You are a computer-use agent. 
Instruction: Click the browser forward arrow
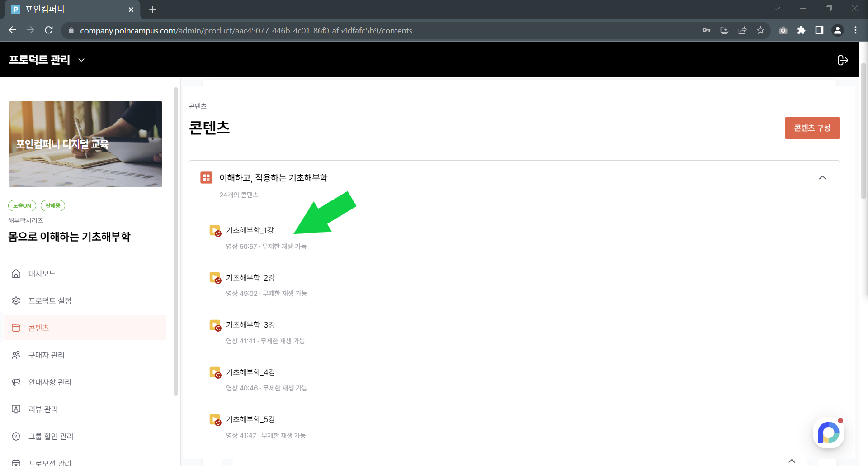point(31,30)
